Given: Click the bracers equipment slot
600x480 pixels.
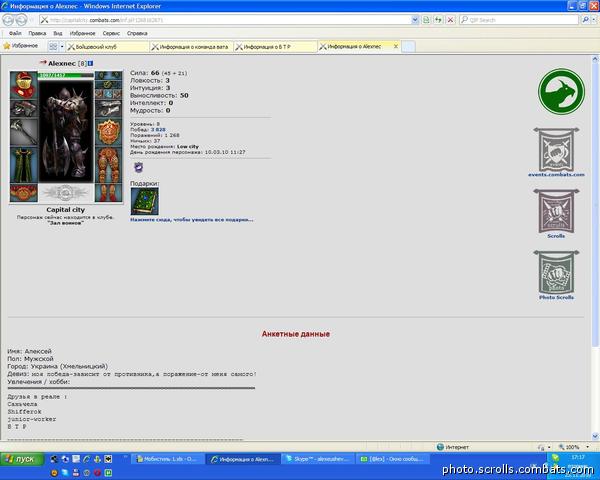Looking at the screenshot, I should point(24,109).
